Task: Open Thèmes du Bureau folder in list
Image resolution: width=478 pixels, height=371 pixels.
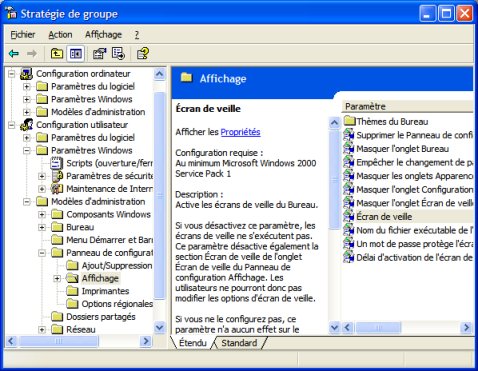Action: pyautogui.click(x=386, y=121)
